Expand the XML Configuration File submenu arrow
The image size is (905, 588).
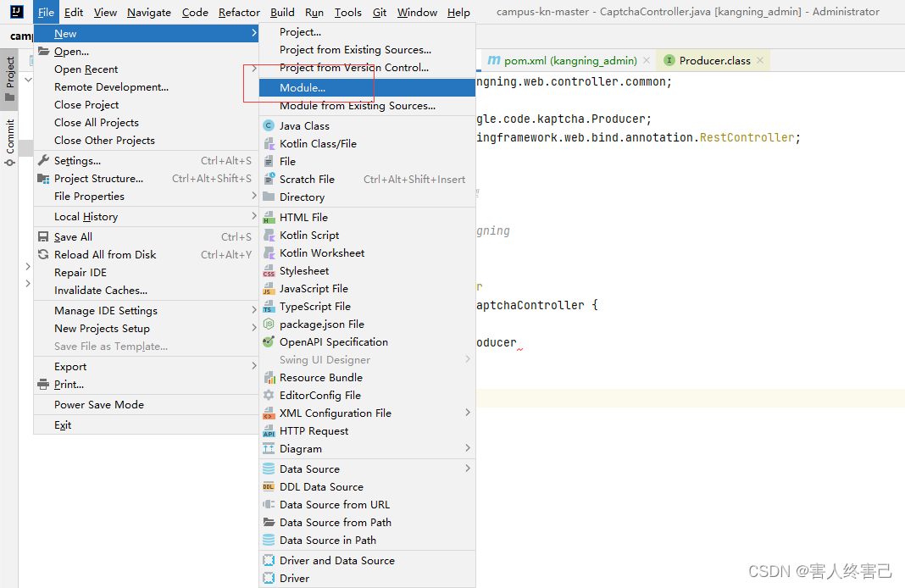[468, 413]
